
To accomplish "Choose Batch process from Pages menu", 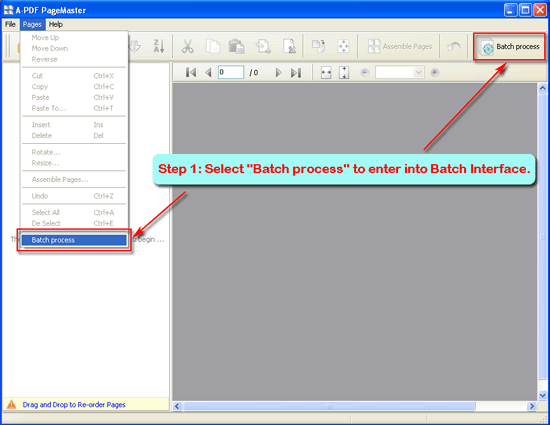I will click(x=74, y=240).
